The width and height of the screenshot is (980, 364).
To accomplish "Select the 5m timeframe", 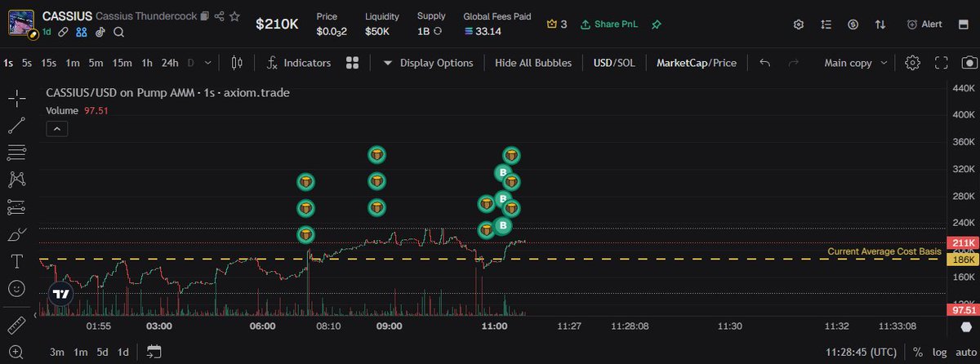I will [96, 63].
